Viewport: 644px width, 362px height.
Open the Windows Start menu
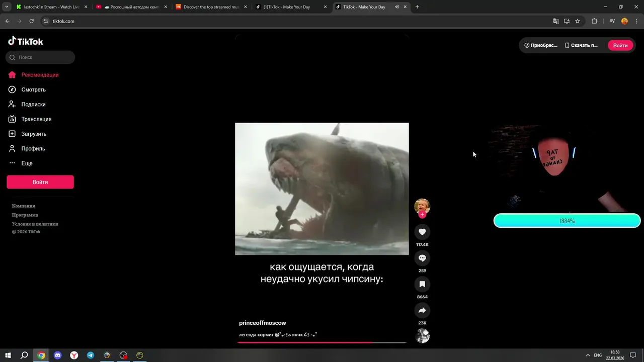[x=8, y=355]
